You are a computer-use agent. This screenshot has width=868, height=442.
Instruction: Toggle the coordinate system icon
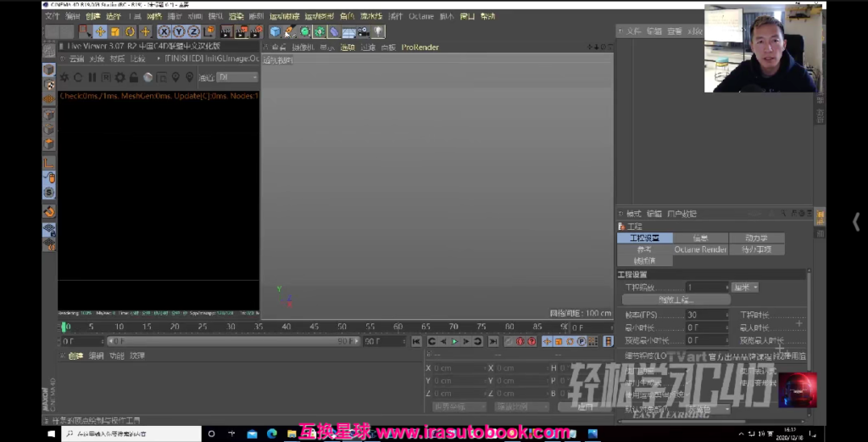pos(209,31)
